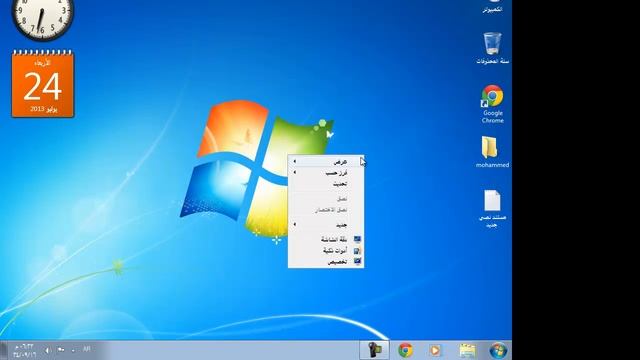This screenshot has width=640, height=360.
Task: Select the Google Chrome desktop shortcut
Action: pos(492,104)
